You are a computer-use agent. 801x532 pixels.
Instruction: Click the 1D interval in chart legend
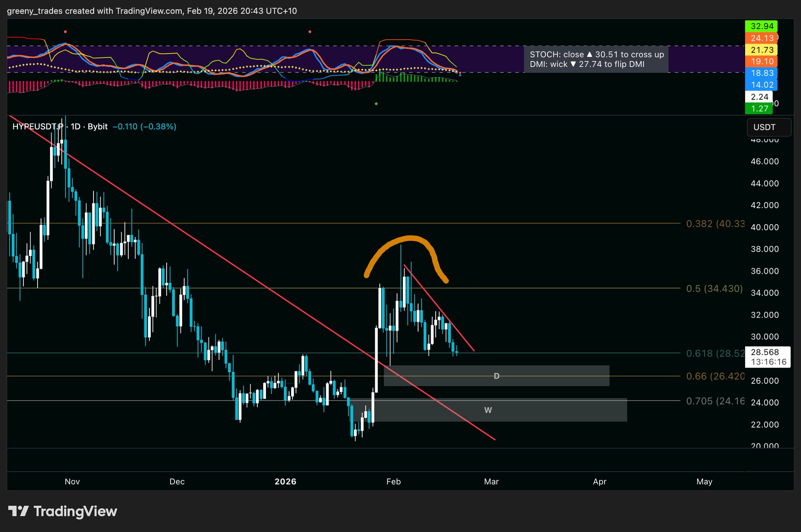click(75, 127)
